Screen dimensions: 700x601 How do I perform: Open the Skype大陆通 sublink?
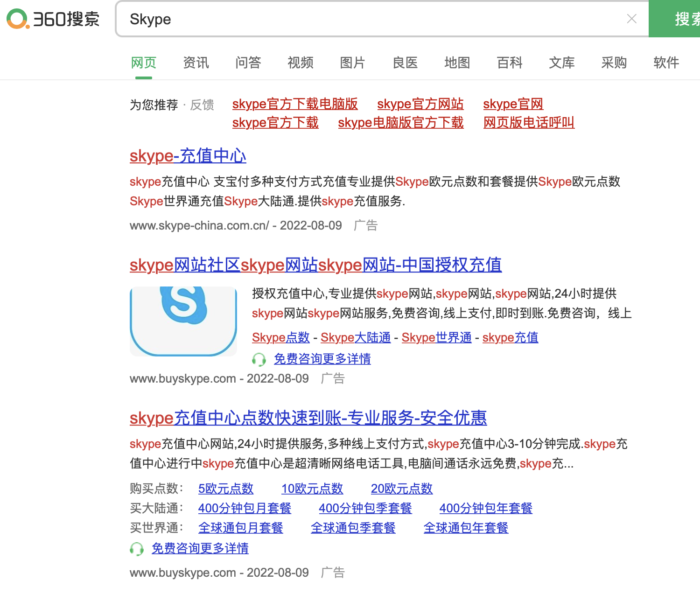[x=356, y=337]
